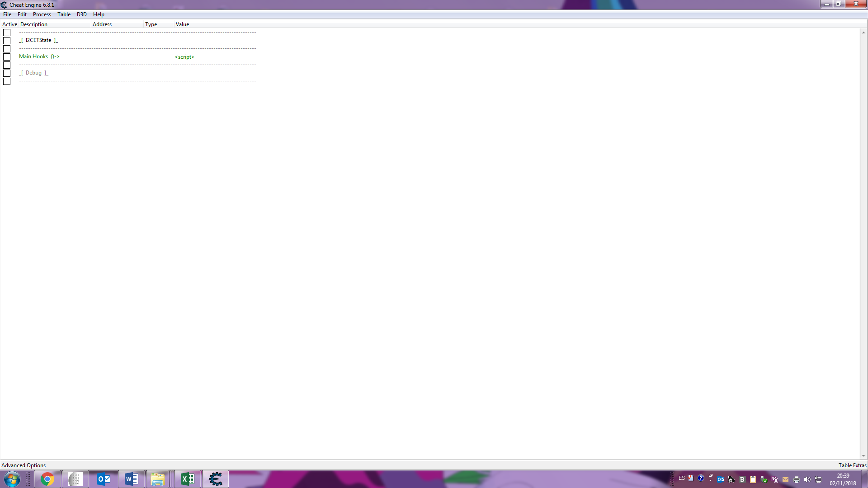
Task: Open the printer icon in the system tray
Action: 796,479
